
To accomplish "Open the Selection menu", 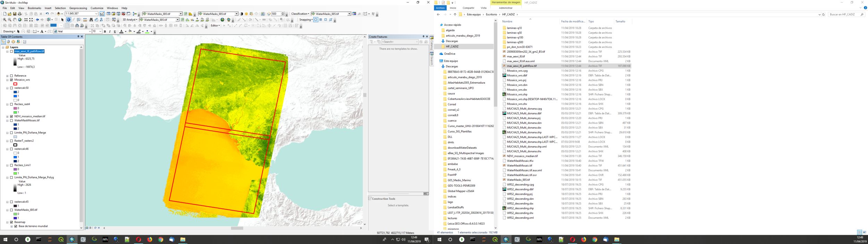I will [60, 8].
